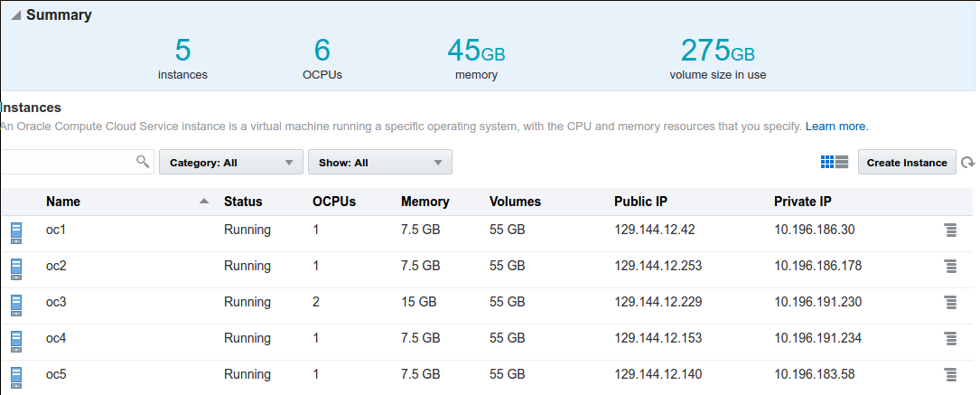980x395 pixels.
Task: Switch to the list view icon
Action: 841,162
